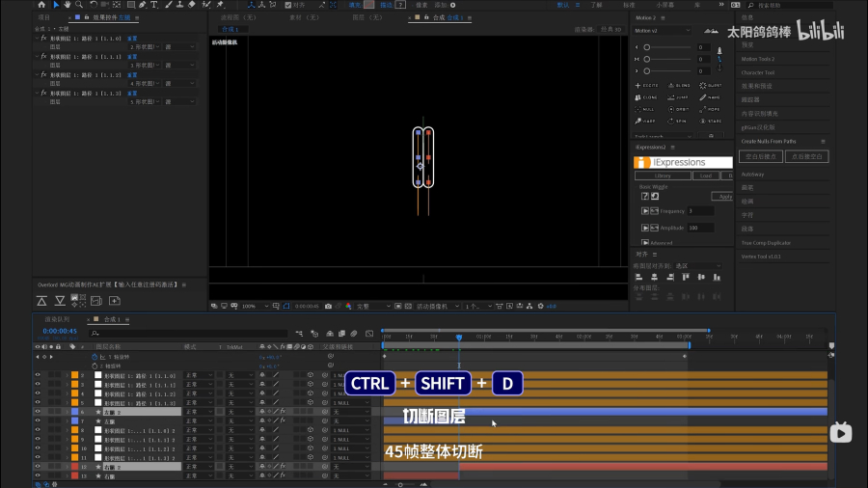Screen dimensions: 868x488
Task: Click the Motion 2 ORBIT tool
Action: click(678, 109)
